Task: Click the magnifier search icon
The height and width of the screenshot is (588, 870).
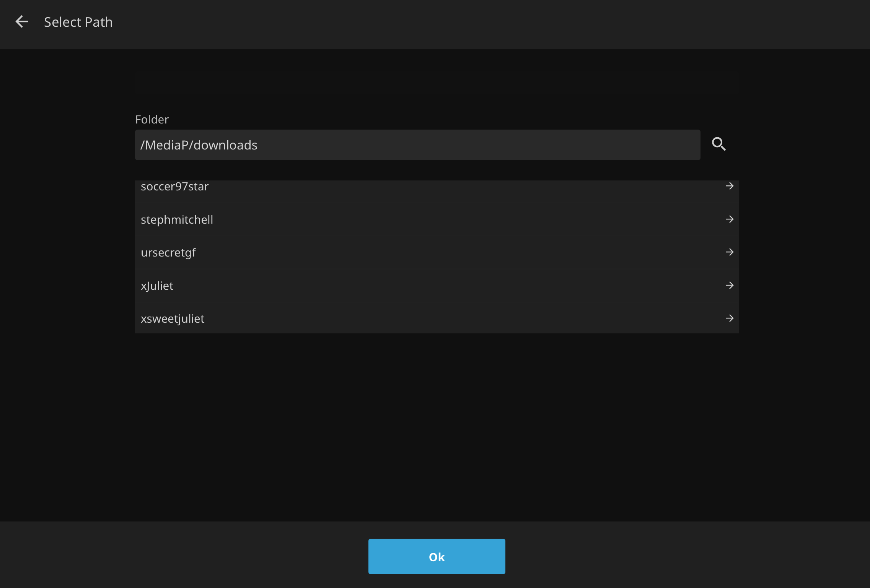Action: (718, 144)
